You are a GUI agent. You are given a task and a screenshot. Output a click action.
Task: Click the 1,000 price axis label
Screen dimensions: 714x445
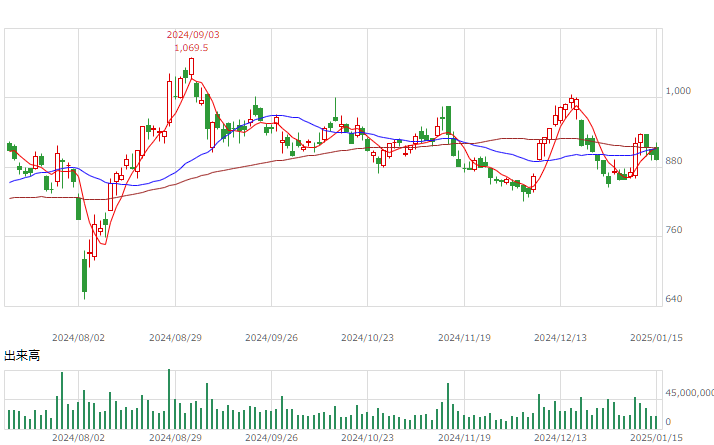(x=678, y=91)
